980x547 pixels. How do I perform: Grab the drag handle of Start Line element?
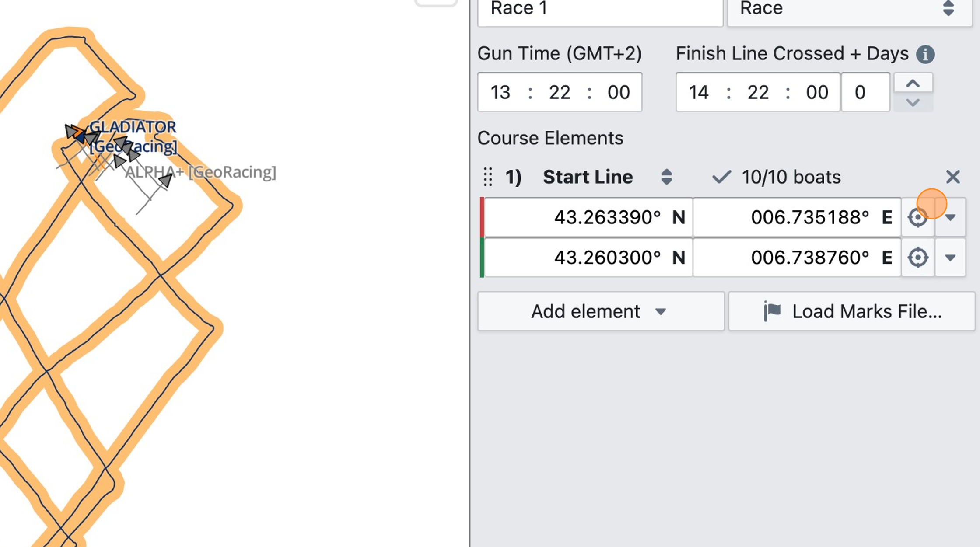(x=488, y=177)
